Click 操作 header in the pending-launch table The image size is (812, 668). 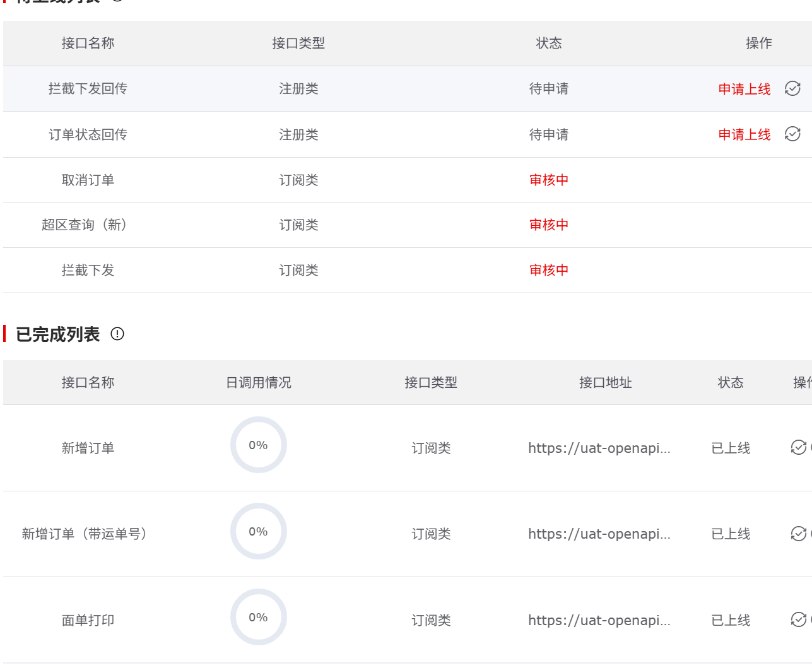[x=759, y=43]
